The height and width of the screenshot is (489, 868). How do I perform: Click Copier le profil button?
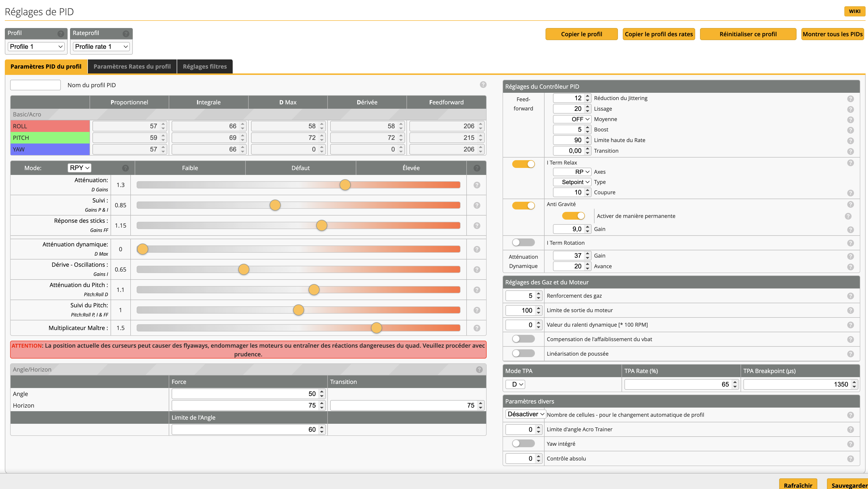581,34
